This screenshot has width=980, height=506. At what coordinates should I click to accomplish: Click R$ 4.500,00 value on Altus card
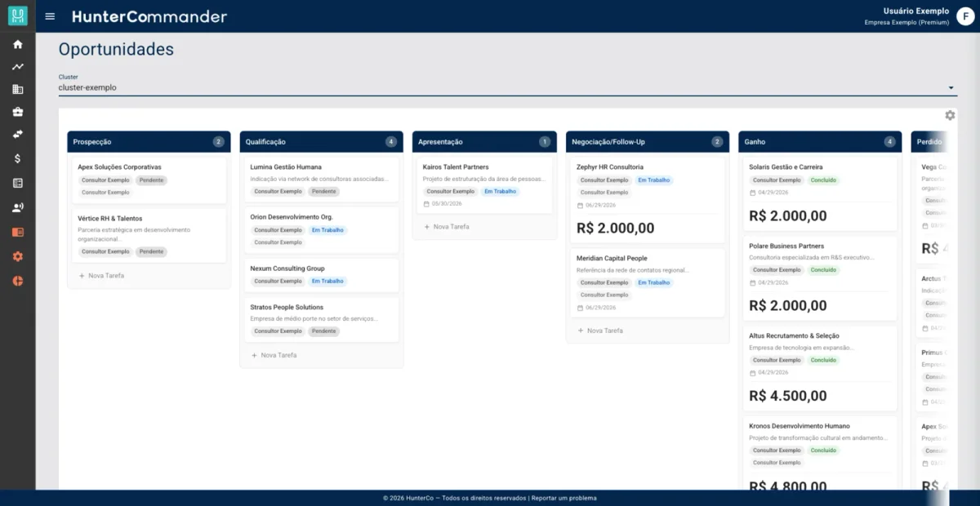click(x=788, y=397)
